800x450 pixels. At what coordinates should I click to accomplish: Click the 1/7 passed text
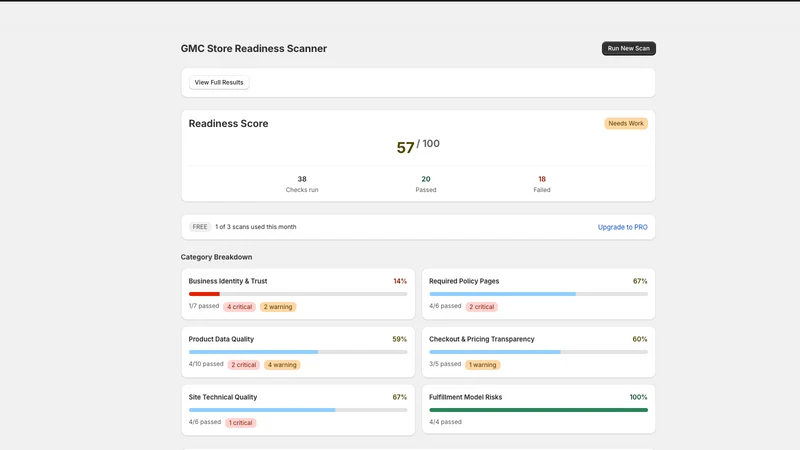tap(204, 306)
